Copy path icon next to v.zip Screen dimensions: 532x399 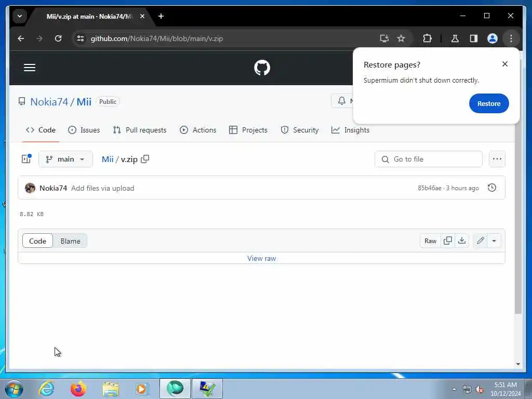[x=145, y=159]
